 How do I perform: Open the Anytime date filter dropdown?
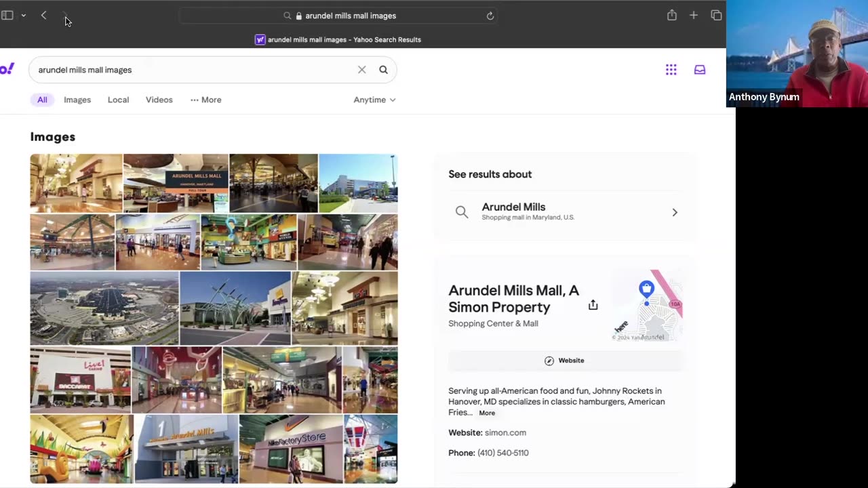[374, 100]
